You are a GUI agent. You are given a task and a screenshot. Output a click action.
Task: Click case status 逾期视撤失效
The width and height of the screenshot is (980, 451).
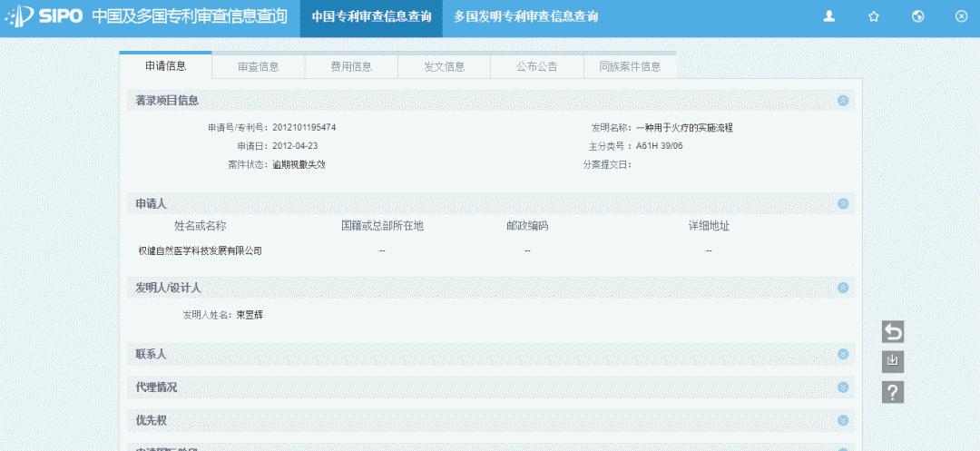[x=299, y=165]
